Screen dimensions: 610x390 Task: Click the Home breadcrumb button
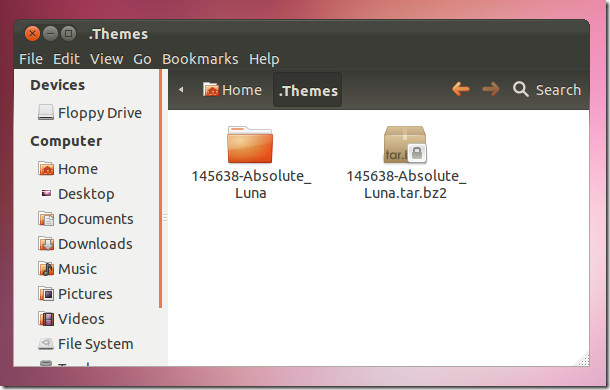coord(232,90)
